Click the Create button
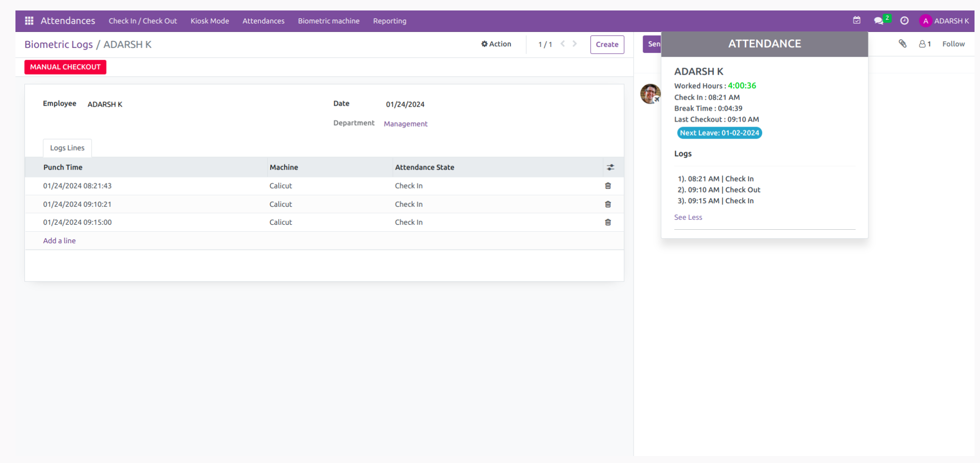This screenshot has height=463, width=980. point(607,44)
